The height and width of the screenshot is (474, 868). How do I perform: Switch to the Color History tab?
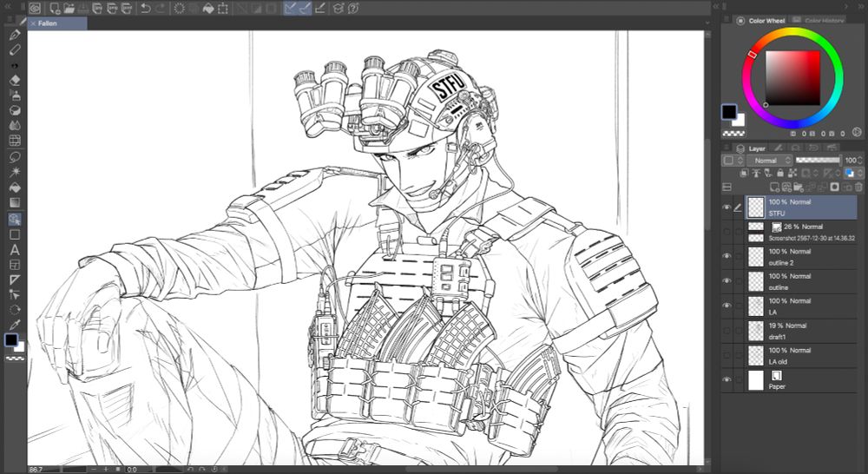point(818,21)
